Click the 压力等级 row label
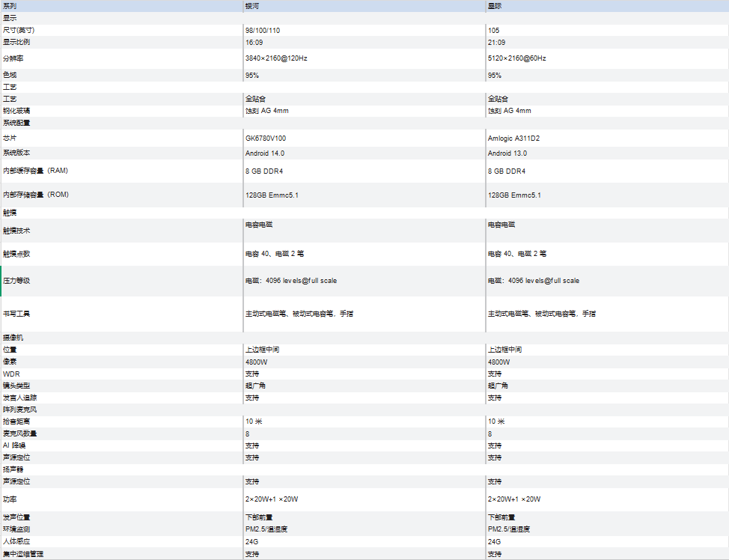Image resolution: width=729 pixels, height=560 pixels. 121,281
